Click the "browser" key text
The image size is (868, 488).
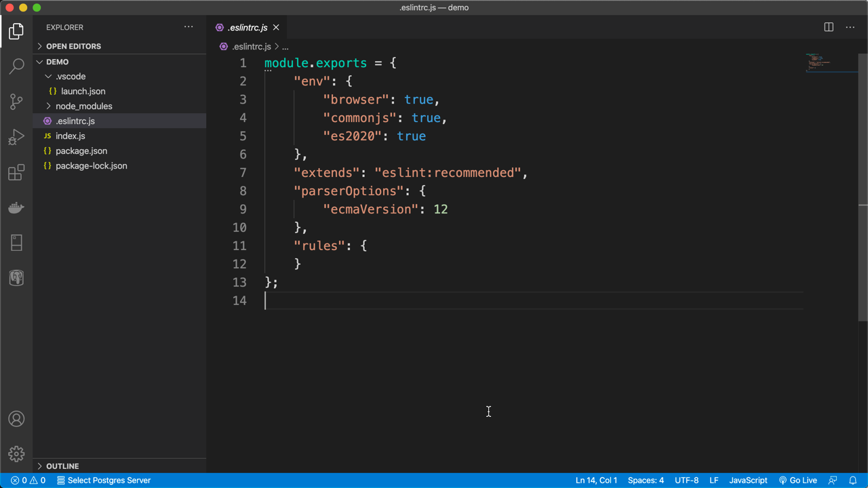tap(356, 100)
